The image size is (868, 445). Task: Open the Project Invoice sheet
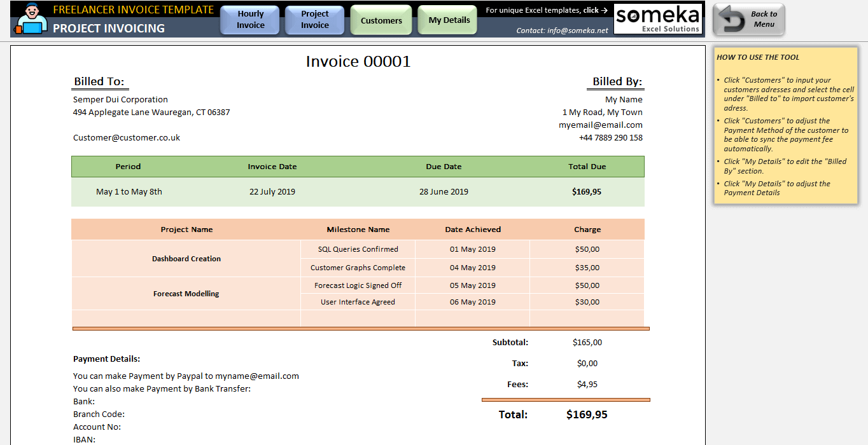pos(315,20)
